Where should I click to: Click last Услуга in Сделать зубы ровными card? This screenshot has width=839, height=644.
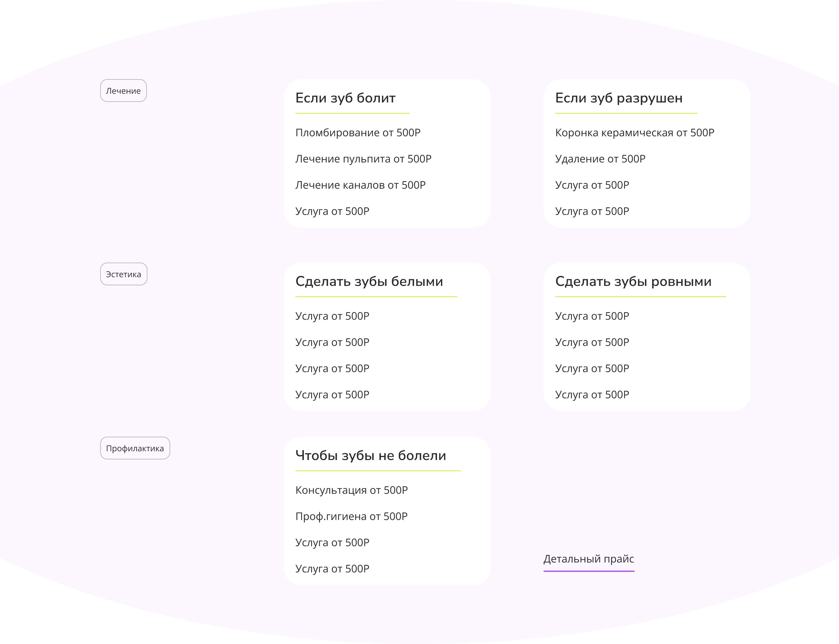coord(592,394)
